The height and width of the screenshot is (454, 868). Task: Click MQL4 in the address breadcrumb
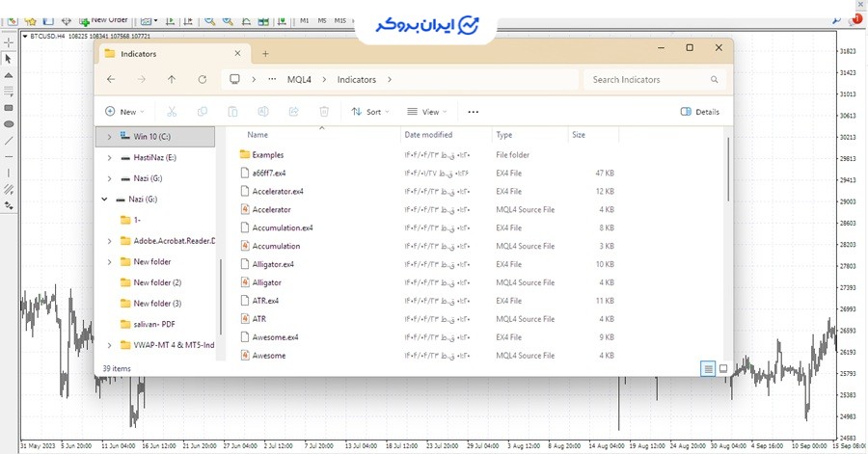point(299,80)
